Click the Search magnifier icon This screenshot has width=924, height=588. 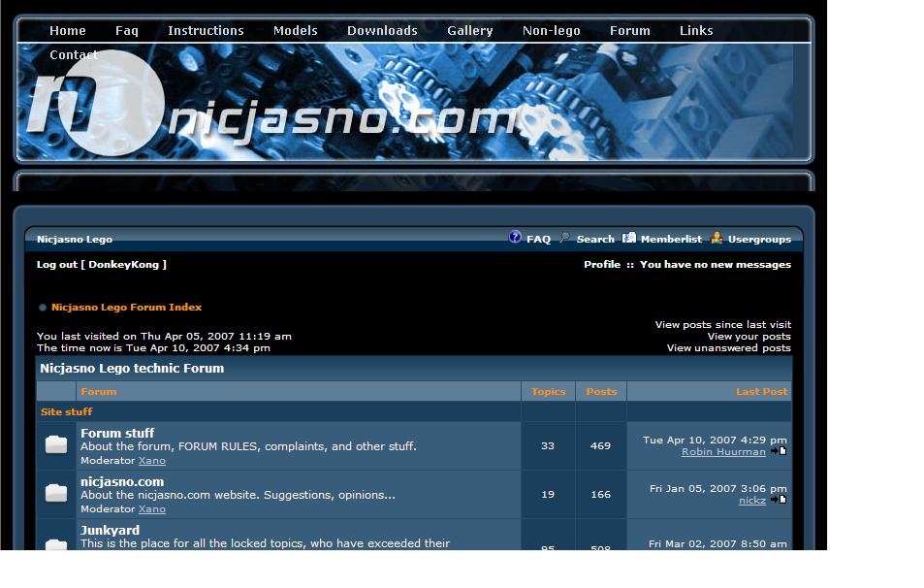[564, 237]
